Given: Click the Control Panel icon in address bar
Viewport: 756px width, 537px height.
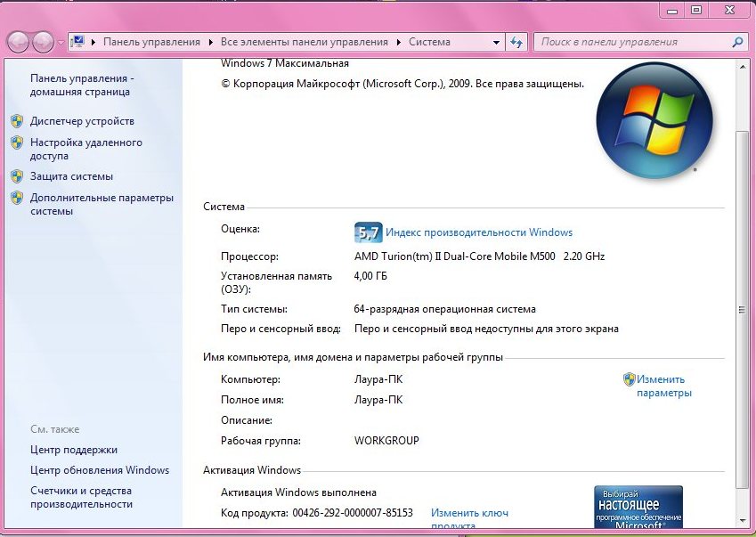Looking at the screenshot, I should tap(77, 42).
